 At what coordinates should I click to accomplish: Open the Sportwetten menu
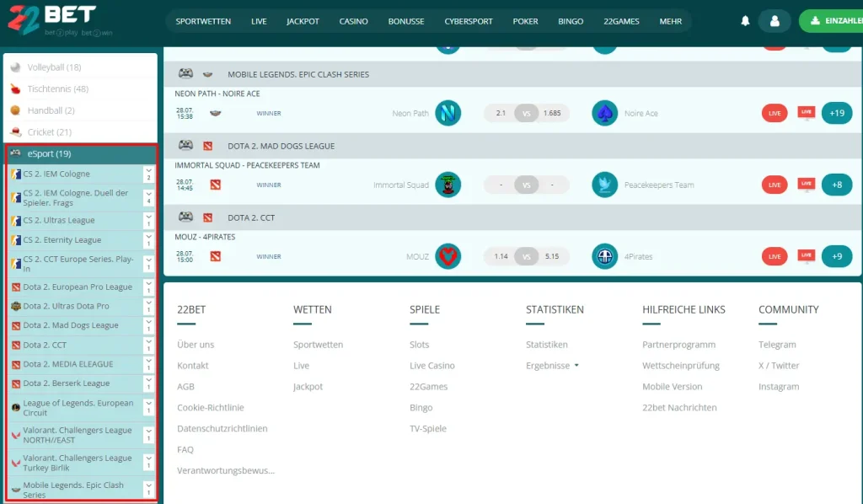tap(203, 21)
